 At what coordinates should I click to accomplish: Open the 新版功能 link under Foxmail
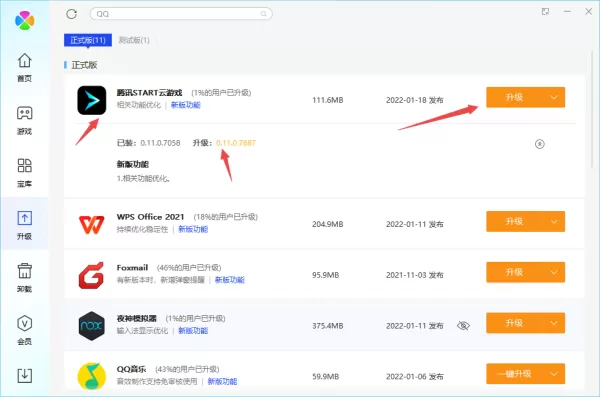tap(230, 280)
